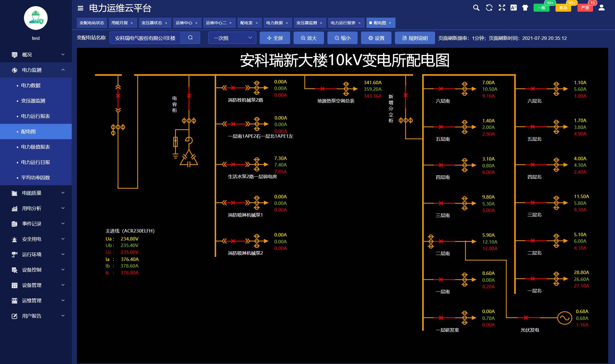Open 设置 configuration icon
Viewport: 615px width, 364px height.
point(371,38)
